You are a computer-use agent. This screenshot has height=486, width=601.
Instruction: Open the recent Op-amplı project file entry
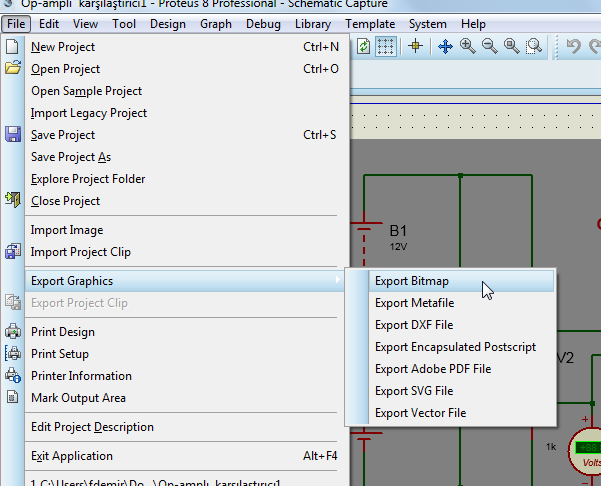pos(187,481)
